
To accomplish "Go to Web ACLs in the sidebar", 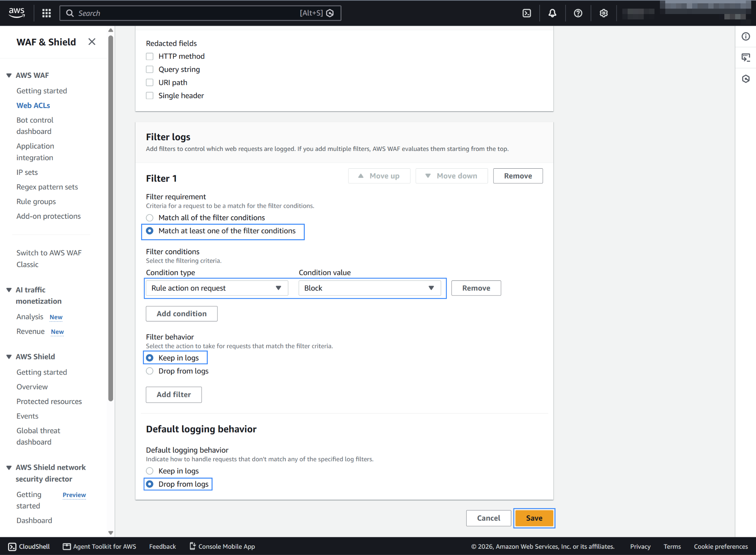I will pos(33,106).
